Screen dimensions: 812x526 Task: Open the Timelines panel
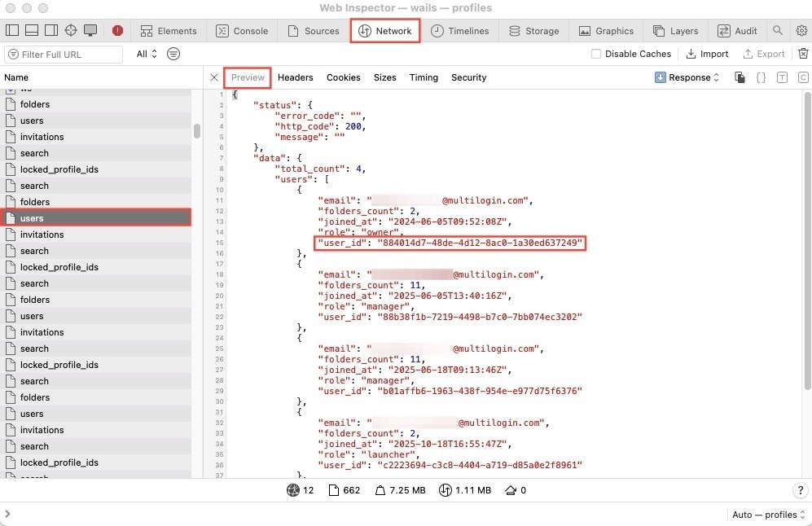coord(460,30)
